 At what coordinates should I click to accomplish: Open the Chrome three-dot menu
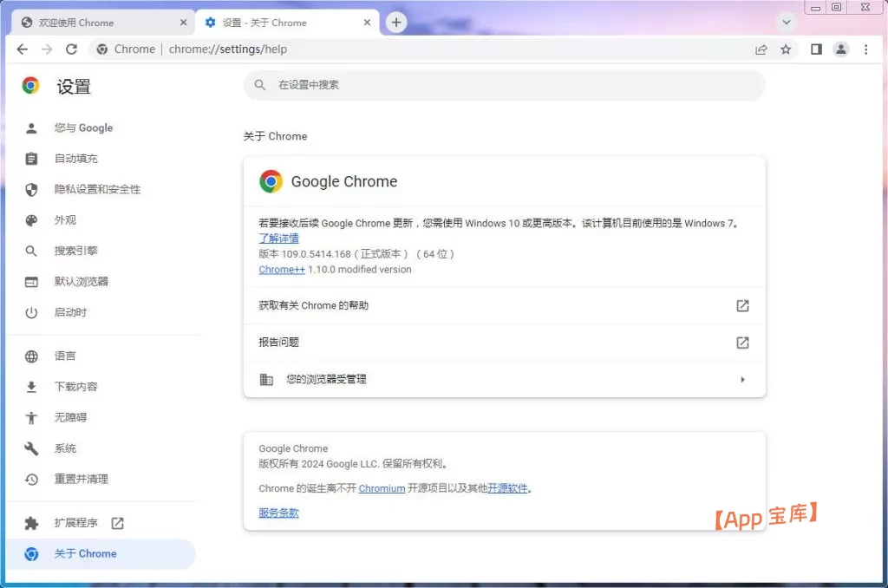pos(865,49)
